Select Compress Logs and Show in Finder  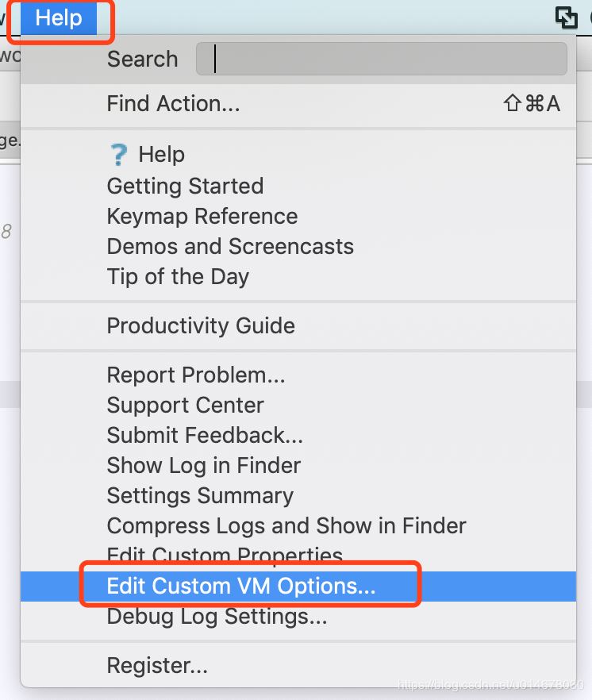click(286, 525)
